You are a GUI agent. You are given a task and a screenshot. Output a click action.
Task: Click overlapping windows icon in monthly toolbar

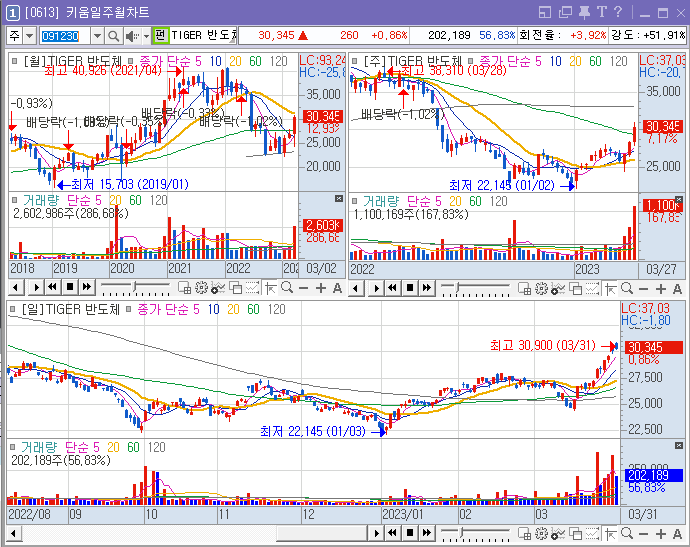[x=235, y=288]
